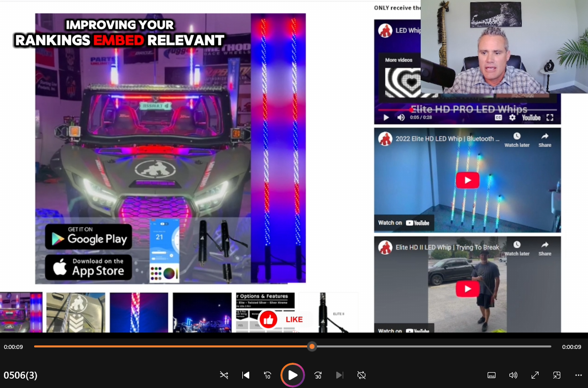The height and width of the screenshot is (388, 588).
Task: Select the blue LED whip thumbnail
Action: (x=139, y=312)
